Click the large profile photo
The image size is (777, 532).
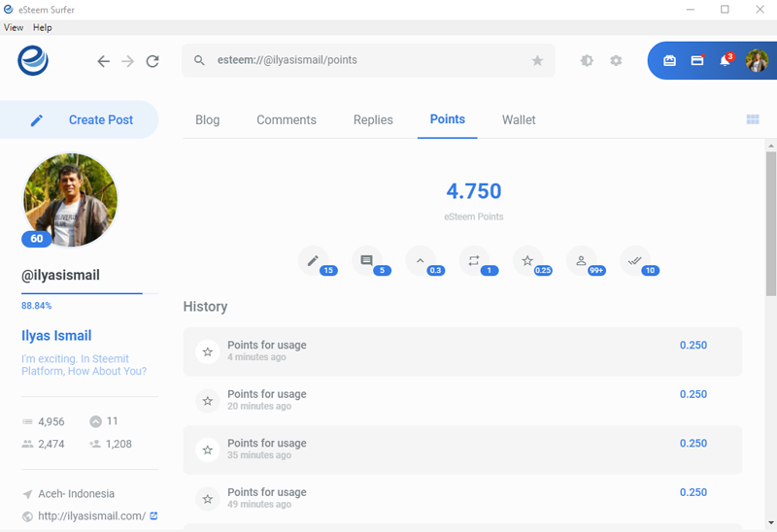click(70, 200)
